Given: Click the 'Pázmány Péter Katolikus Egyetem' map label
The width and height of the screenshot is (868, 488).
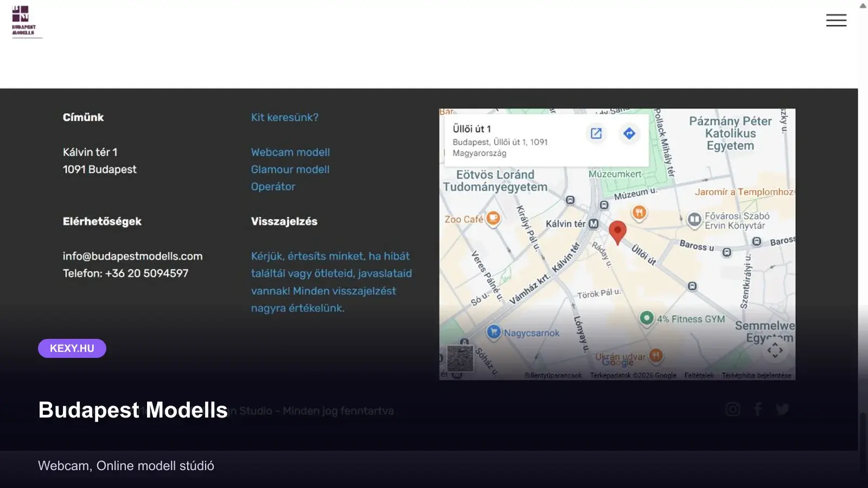Looking at the screenshot, I should [730, 133].
